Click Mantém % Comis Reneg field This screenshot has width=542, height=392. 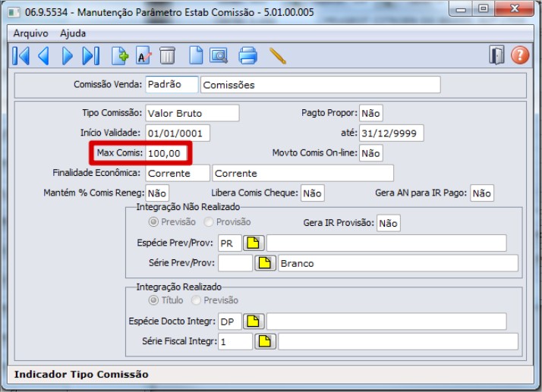point(157,193)
